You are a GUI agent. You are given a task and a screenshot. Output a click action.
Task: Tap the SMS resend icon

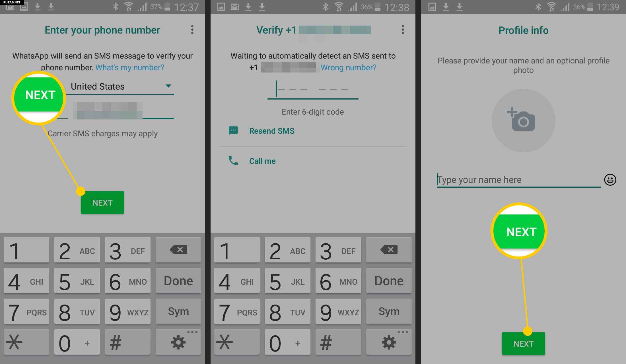click(232, 131)
